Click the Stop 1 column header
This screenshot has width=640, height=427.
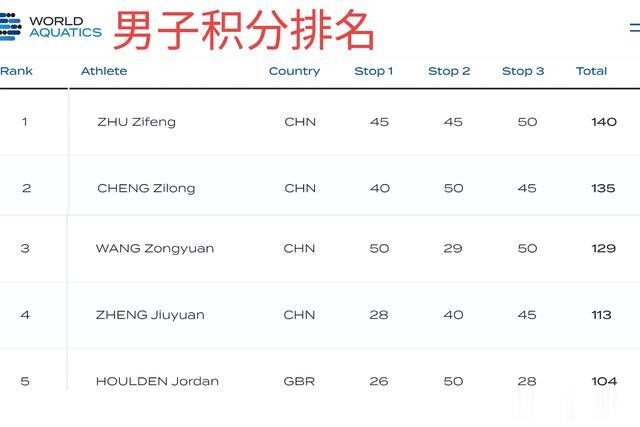[x=373, y=71]
